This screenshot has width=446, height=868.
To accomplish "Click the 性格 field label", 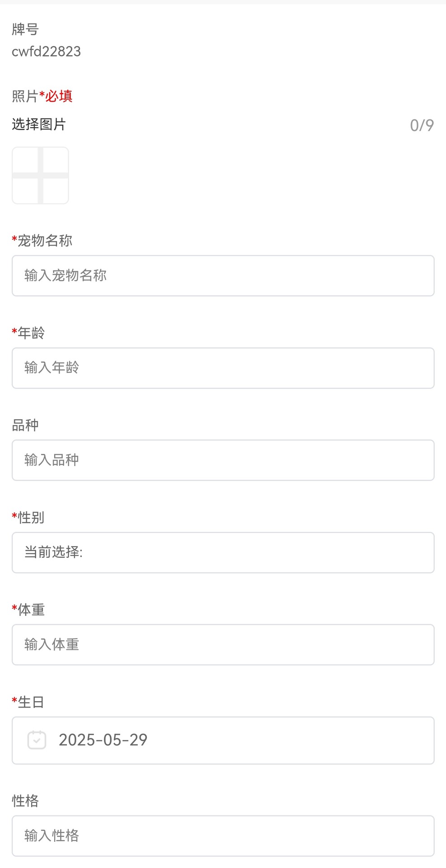I will (x=25, y=801).
